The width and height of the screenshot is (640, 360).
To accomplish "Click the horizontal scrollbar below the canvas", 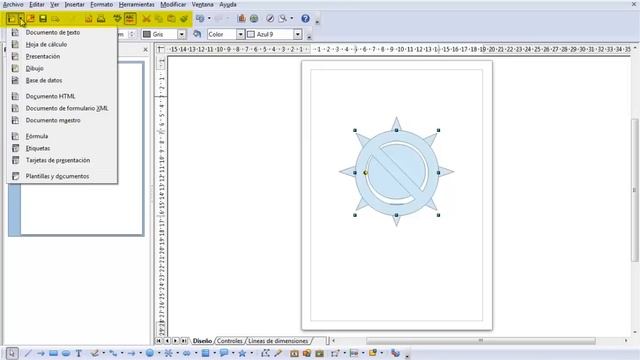I will 480,340.
